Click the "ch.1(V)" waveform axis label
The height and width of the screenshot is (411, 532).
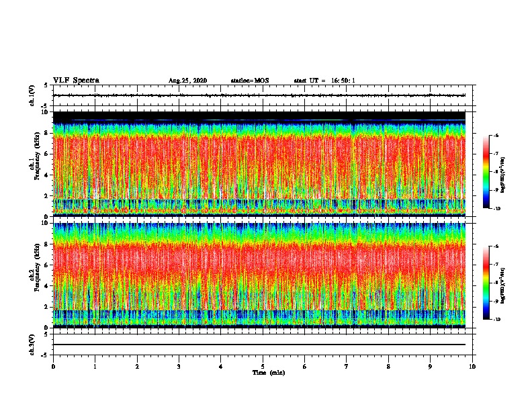click(32, 95)
